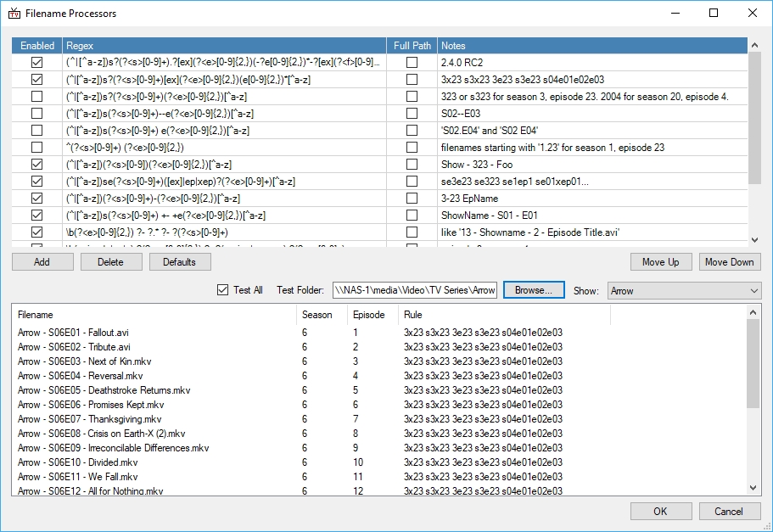Viewport: 773px width, 532px height.
Task: Select the 'Arrow - S06E08 - Crisis on Earth-X' row
Action: [101, 434]
